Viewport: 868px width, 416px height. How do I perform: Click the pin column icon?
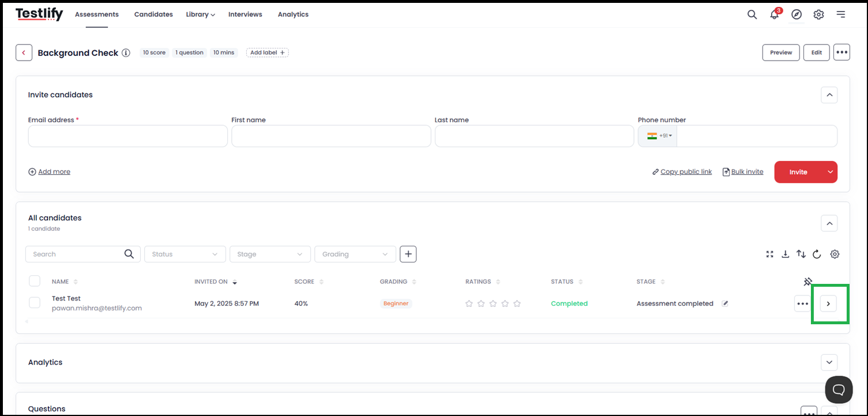808,282
